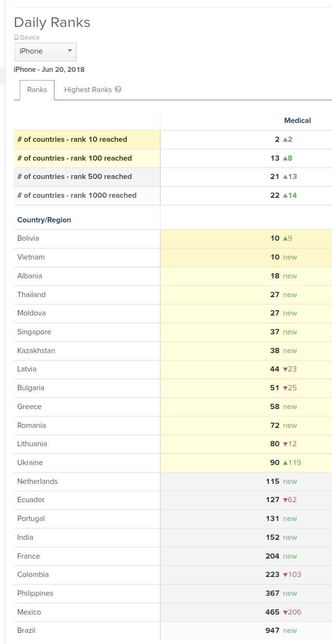Click the green up arrow beside Ukraine 119
The height and width of the screenshot is (644, 332).
[x=285, y=463]
